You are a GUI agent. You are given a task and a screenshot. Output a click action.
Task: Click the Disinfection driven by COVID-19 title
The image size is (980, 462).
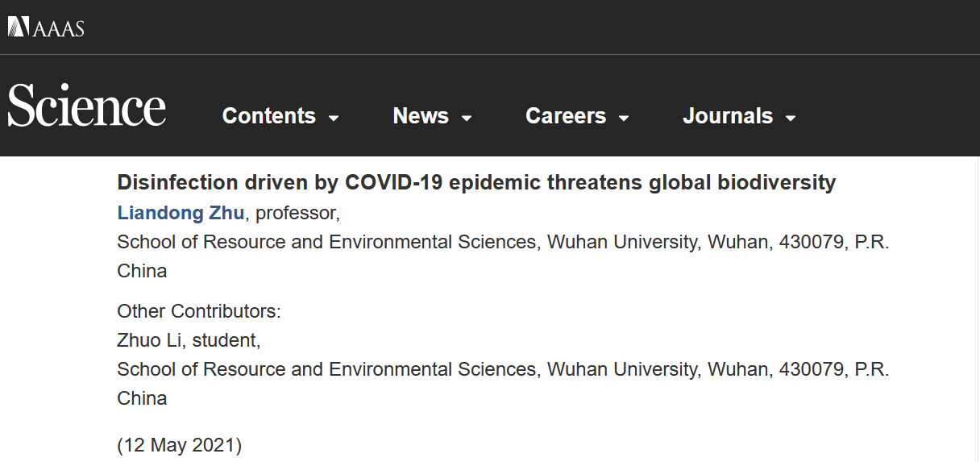click(x=476, y=182)
